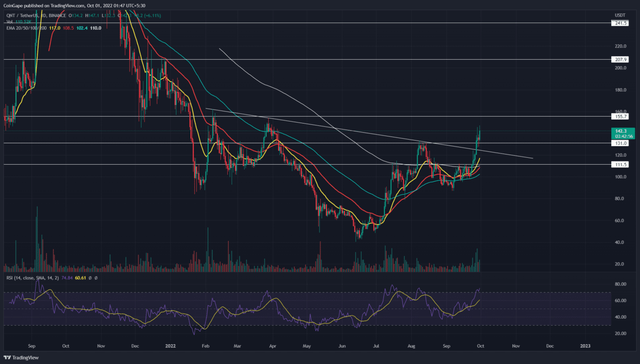Click the TradingView logo in the corner
This screenshot has height=364, width=640.
click(22, 358)
